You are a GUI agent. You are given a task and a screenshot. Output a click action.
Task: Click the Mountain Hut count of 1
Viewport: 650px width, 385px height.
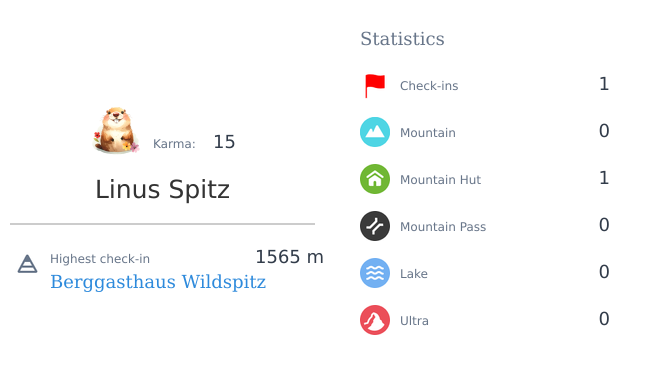pos(604,178)
